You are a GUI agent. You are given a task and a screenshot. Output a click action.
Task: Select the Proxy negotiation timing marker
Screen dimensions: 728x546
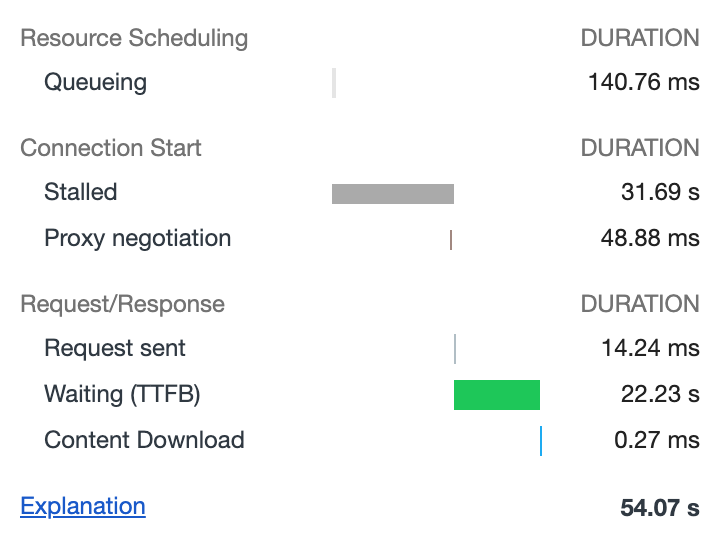click(x=451, y=240)
